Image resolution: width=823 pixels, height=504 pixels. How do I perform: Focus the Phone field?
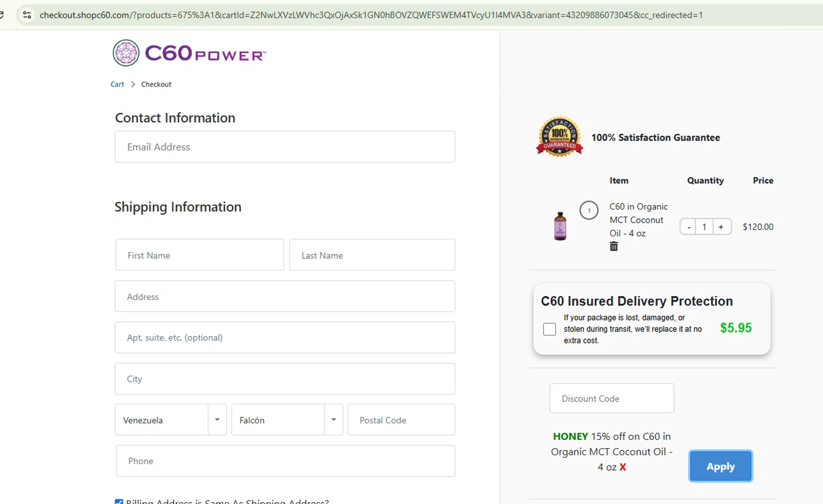pyautogui.click(x=285, y=461)
